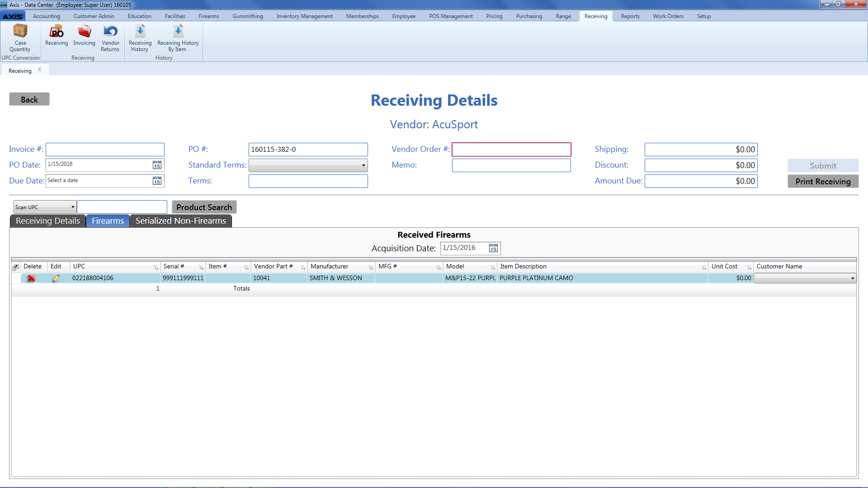
Task: Open the Invoicing ribbon icon
Action: (84, 35)
